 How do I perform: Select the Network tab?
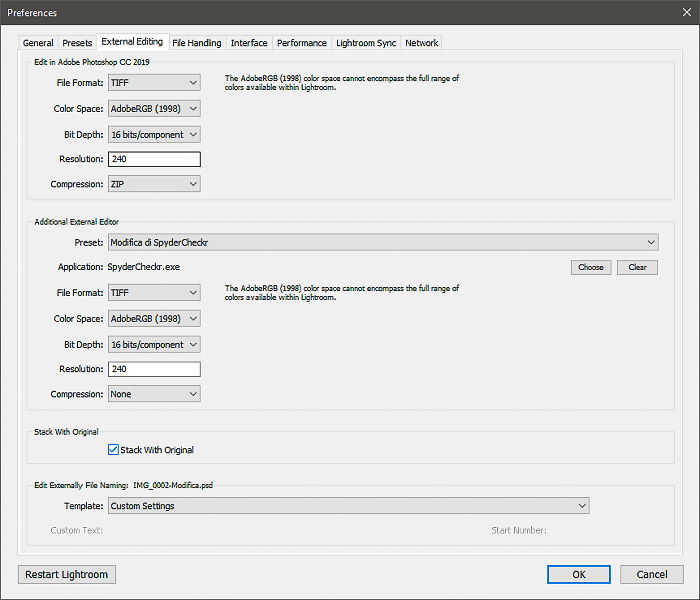421,43
